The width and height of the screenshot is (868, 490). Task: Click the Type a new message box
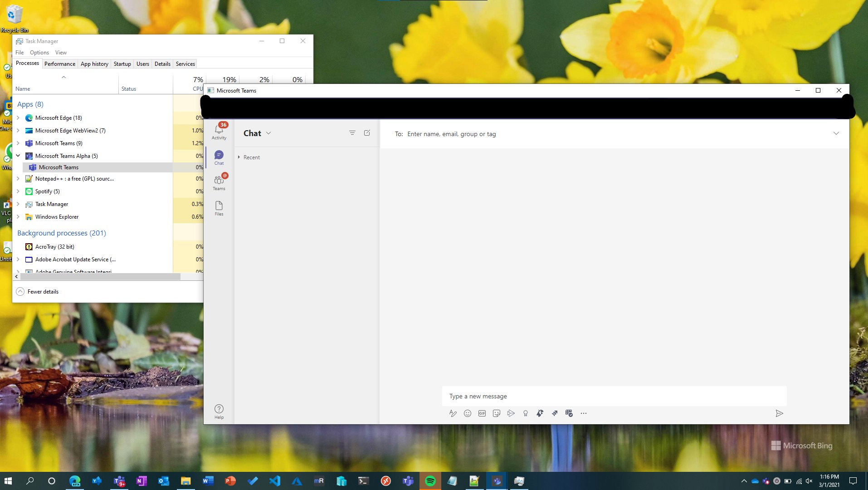pos(614,396)
